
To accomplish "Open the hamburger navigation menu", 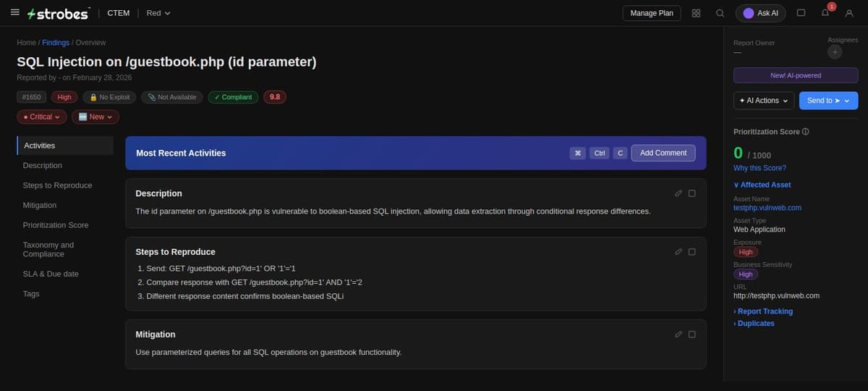I will (14, 13).
